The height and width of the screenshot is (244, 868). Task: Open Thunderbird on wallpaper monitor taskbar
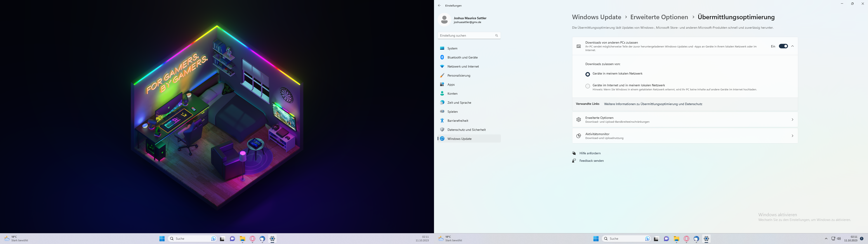(262, 239)
